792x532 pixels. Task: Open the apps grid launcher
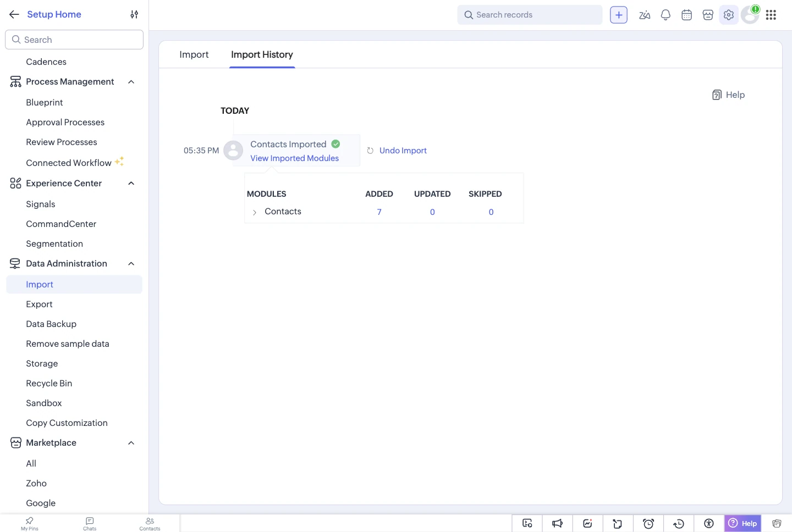[x=771, y=15]
